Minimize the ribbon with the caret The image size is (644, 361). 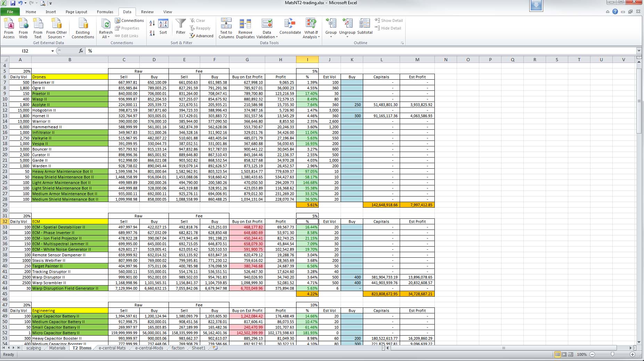tap(608, 12)
